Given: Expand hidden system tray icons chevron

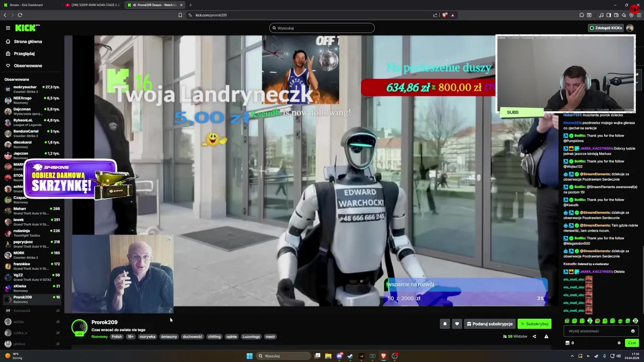Looking at the screenshot, I should click(572, 356).
